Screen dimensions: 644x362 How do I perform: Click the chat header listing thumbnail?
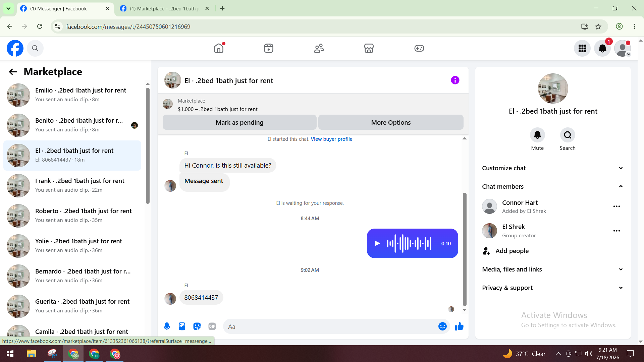click(173, 80)
